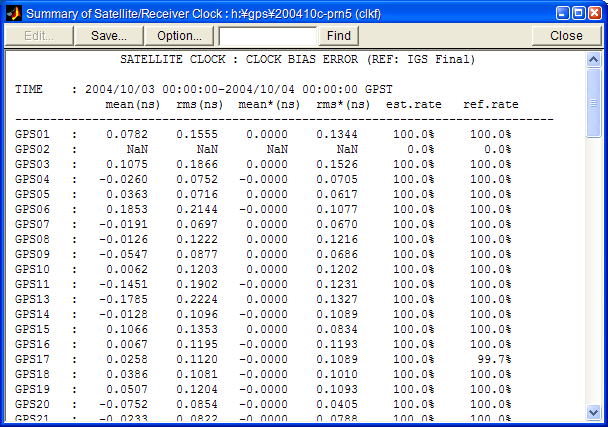Viewport: 608px width, 427px height.
Task: Click the scrollbar down arrow
Action: 593,411
